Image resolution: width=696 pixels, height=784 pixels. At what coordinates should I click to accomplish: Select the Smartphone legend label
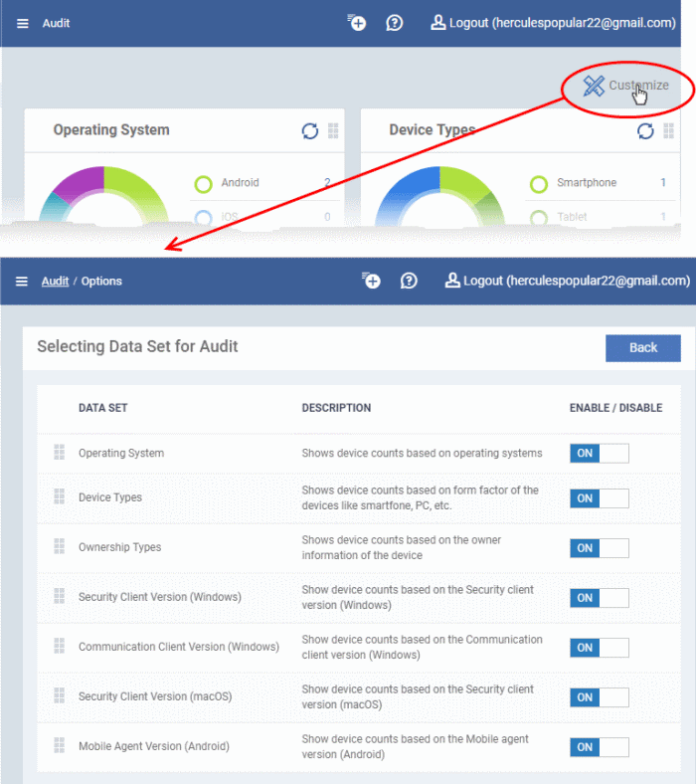click(587, 182)
